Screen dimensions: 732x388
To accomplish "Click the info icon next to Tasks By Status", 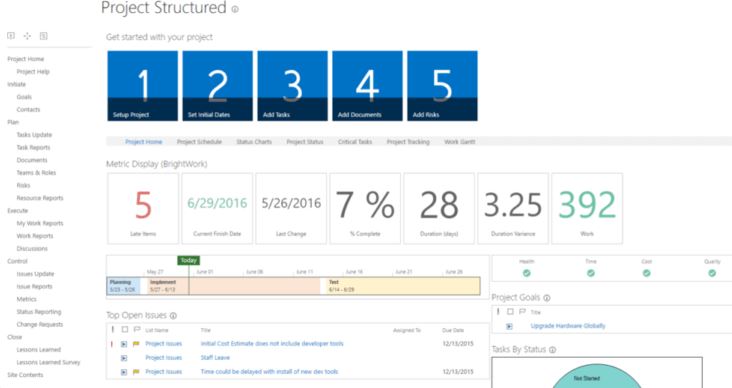I will pos(552,350).
